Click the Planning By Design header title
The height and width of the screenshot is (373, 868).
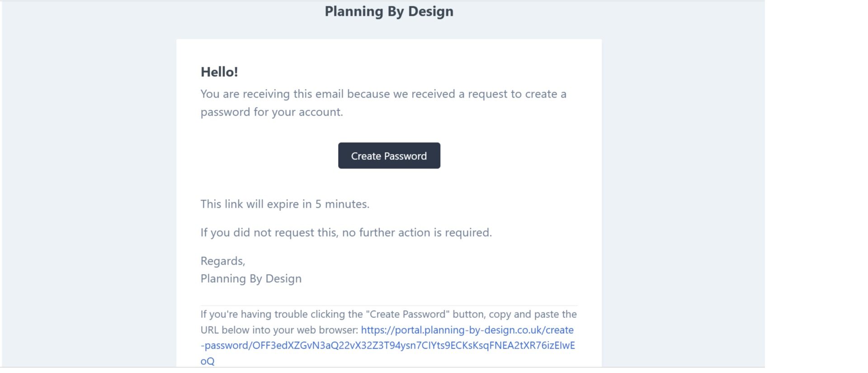(389, 11)
